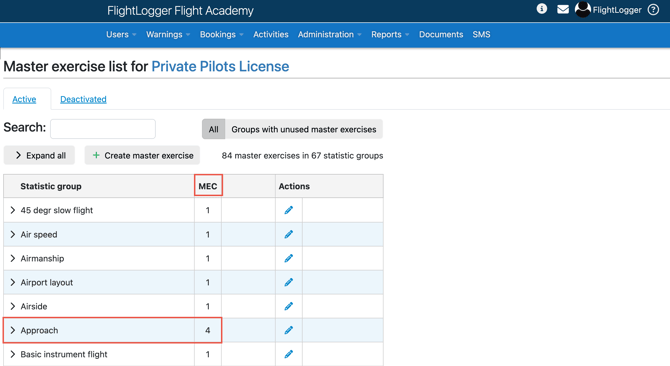Edit the Approach statistic group
670x366 pixels.
(289, 330)
